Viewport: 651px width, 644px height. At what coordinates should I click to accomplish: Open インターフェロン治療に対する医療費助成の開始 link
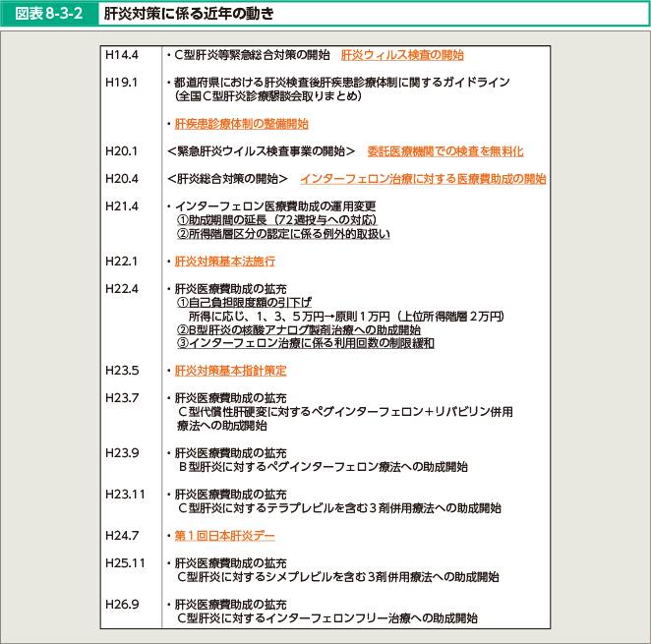[x=423, y=179]
